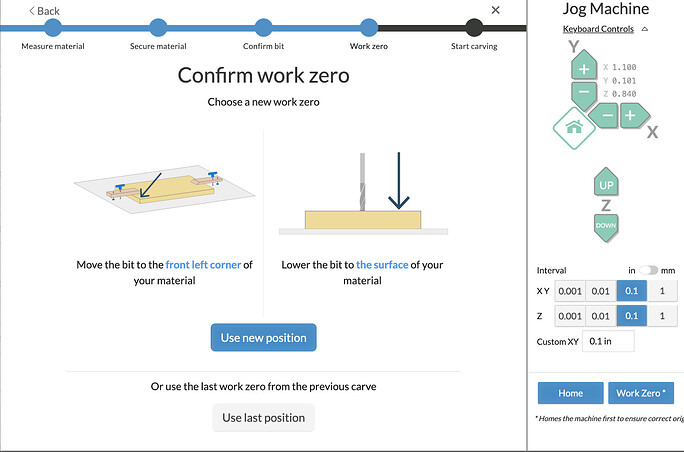This screenshot has width=684, height=452.
Task: Raise the Z axis with UP arrow
Action: (606, 182)
